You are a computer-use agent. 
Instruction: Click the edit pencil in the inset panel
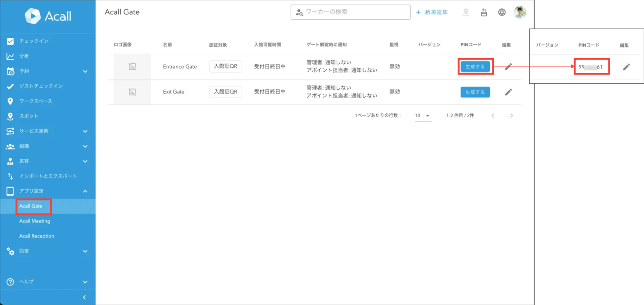tap(626, 67)
